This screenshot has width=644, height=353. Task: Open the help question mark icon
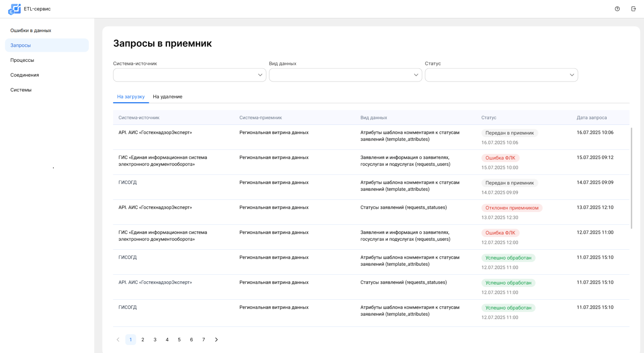point(617,9)
